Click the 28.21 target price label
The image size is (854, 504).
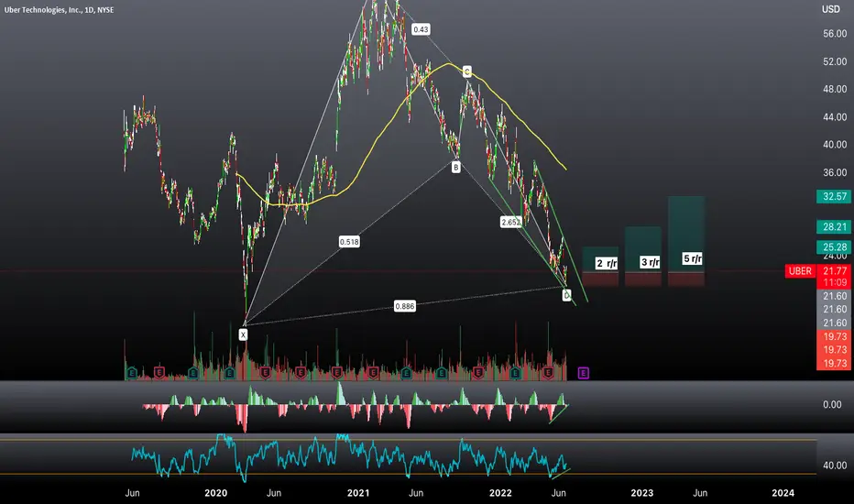pos(834,226)
